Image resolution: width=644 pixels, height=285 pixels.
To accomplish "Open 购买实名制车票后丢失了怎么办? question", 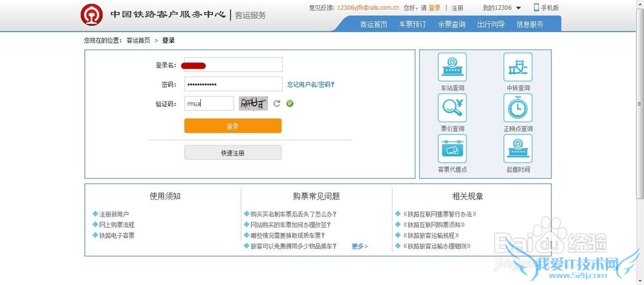I will point(293,214).
